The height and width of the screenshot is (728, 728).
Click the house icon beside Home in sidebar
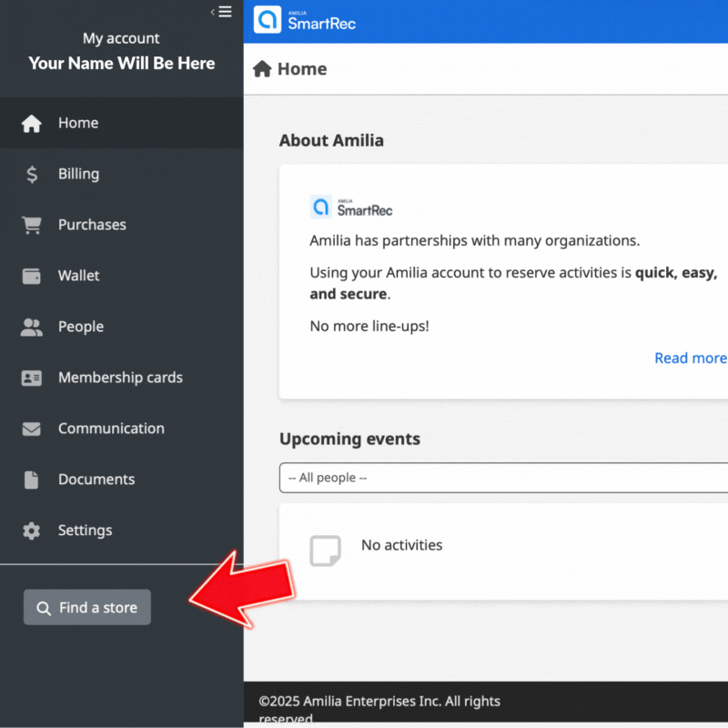coord(32,124)
